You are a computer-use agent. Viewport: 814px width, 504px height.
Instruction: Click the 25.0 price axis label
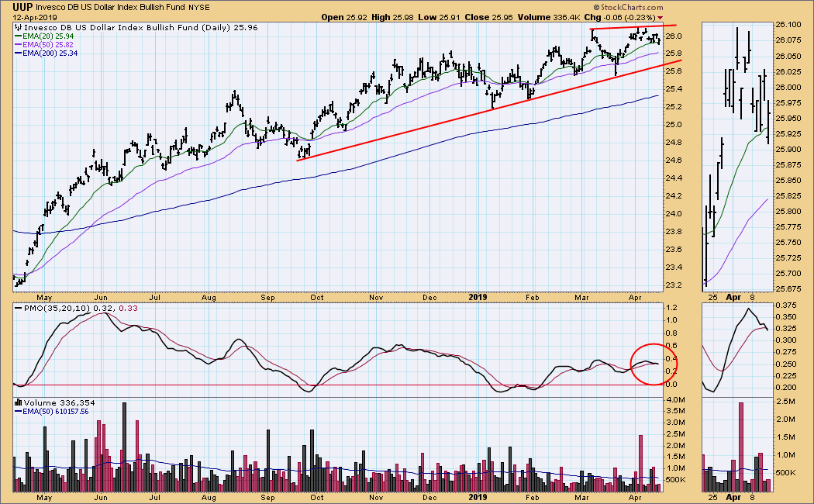674,125
